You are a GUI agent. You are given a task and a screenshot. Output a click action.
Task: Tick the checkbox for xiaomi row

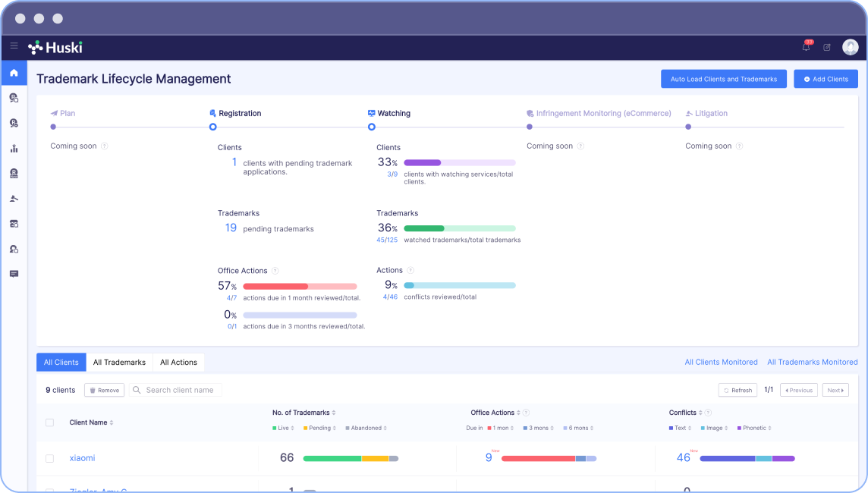pyautogui.click(x=50, y=458)
